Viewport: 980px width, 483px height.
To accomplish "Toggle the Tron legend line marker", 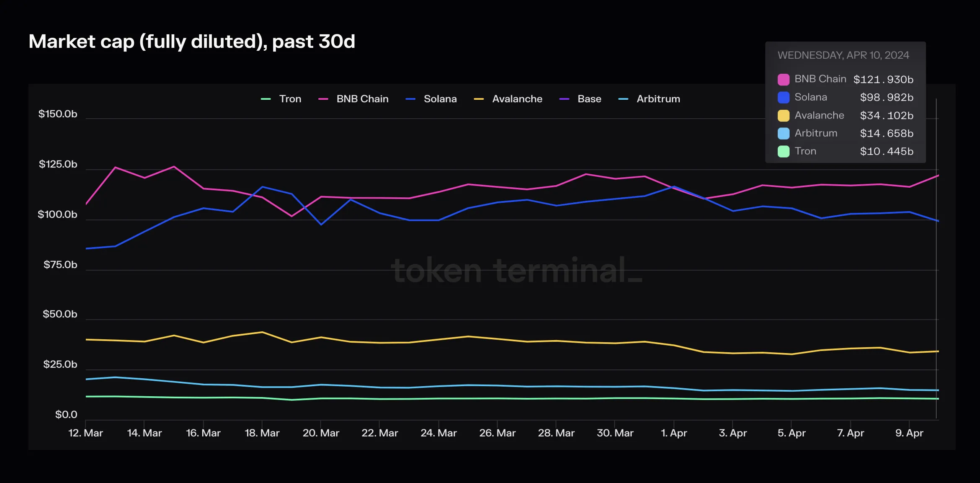I will (x=266, y=99).
